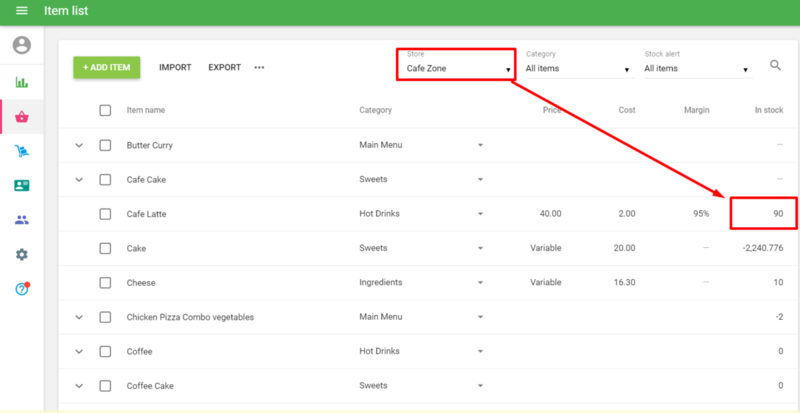Tick the checkbox next to Butter Curry
The width and height of the screenshot is (800, 413).
(x=105, y=146)
